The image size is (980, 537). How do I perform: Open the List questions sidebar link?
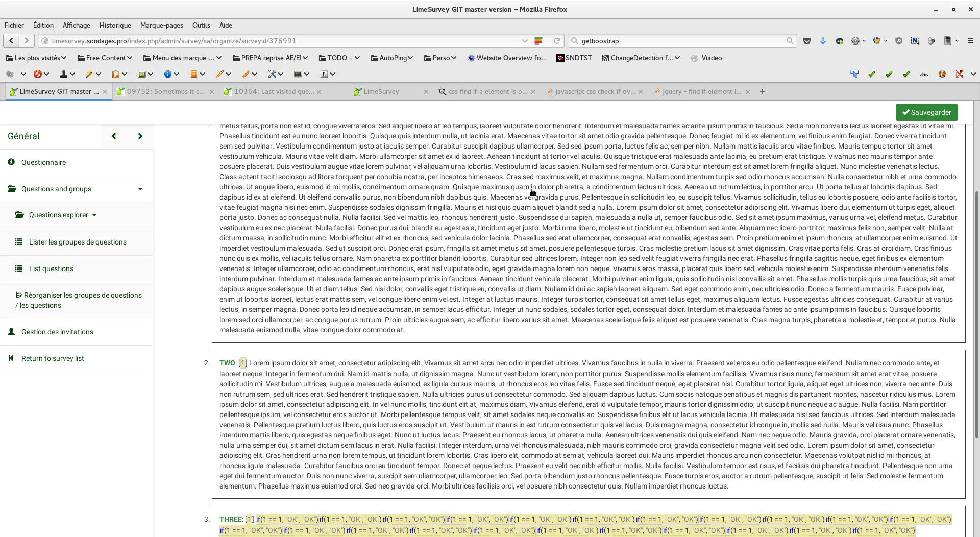pyautogui.click(x=76, y=268)
